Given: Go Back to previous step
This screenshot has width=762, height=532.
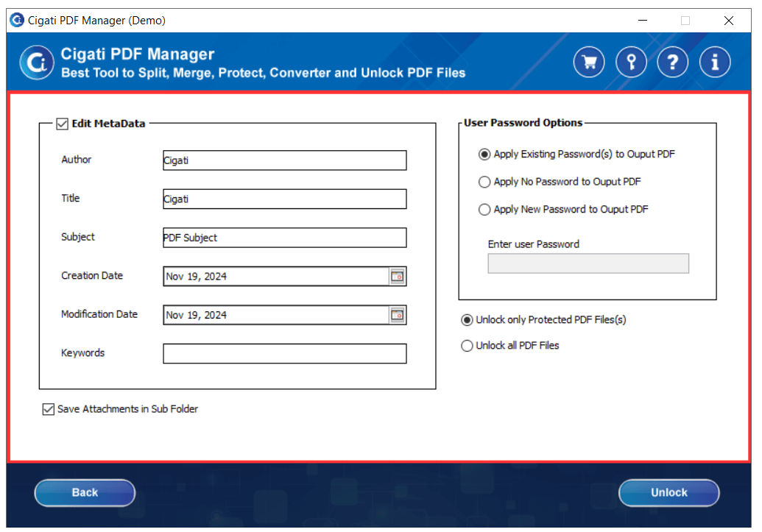Looking at the screenshot, I should pyautogui.click(x=85, y=493).
